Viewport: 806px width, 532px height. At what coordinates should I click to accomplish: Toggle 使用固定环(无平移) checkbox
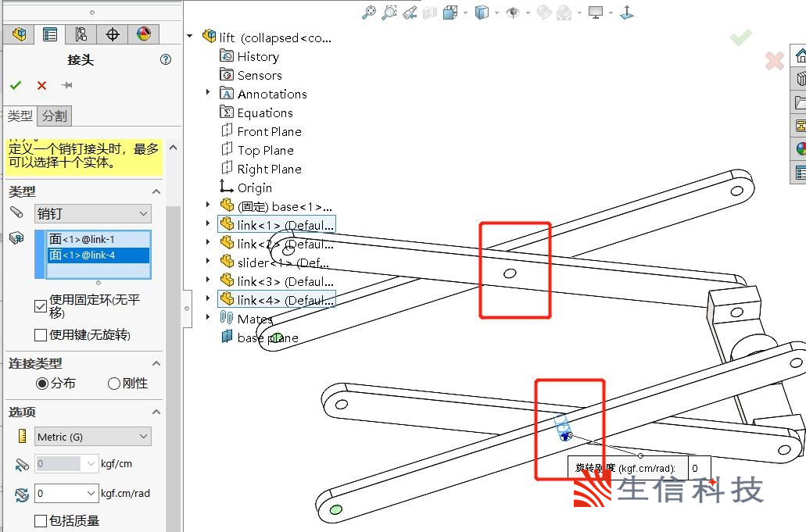[x=41, y=306]
